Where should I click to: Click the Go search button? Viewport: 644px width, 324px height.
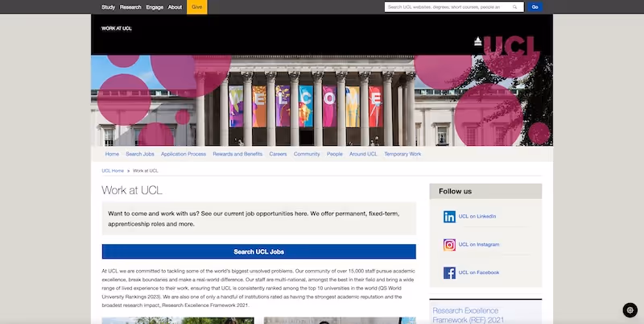pyautogui.click(x=535, y=7)
